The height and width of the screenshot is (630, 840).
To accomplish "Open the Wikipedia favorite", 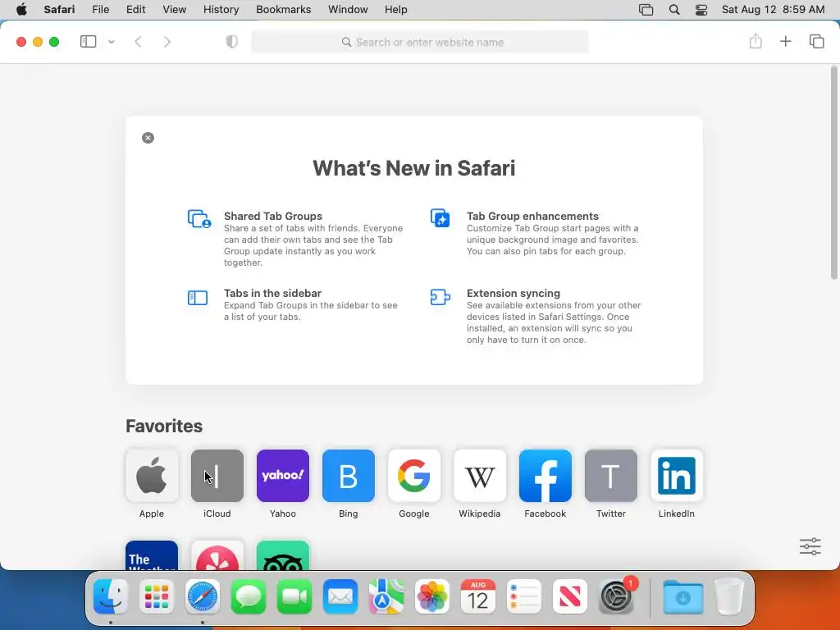I will coord(479,476).
